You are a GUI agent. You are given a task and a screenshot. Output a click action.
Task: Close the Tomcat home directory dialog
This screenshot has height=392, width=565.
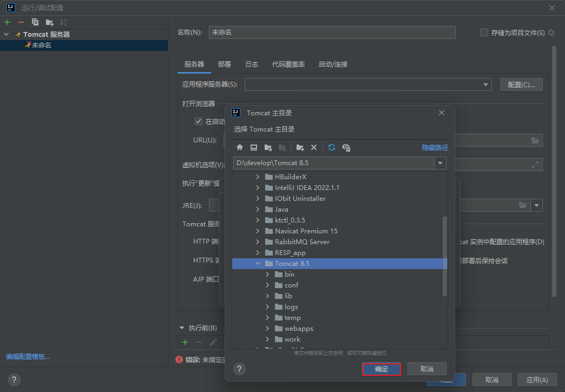tap(442, 113)
